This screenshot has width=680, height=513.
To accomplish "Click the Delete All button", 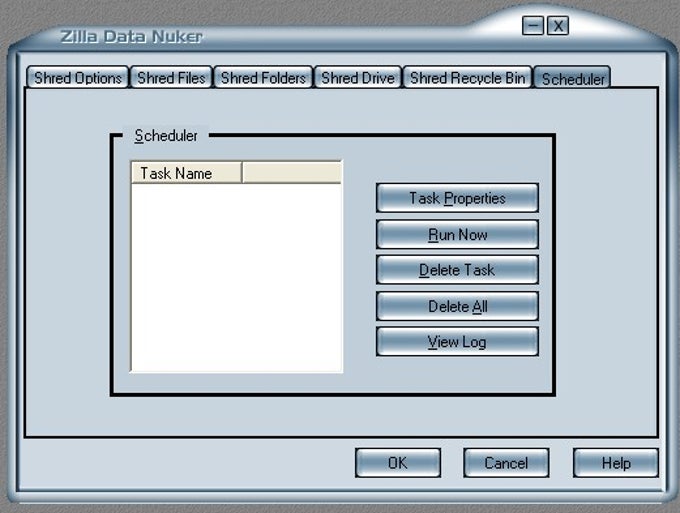I will pyautogui.click(x=458, y=307).
